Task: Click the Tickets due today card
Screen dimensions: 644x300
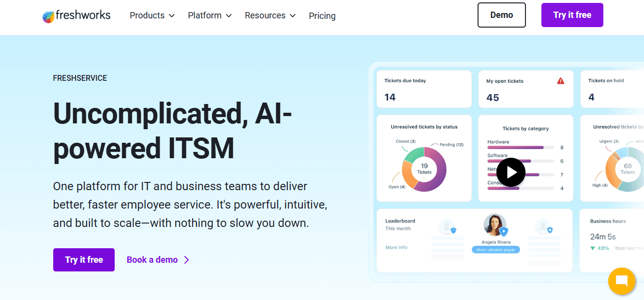Action: tap(424, 89)
